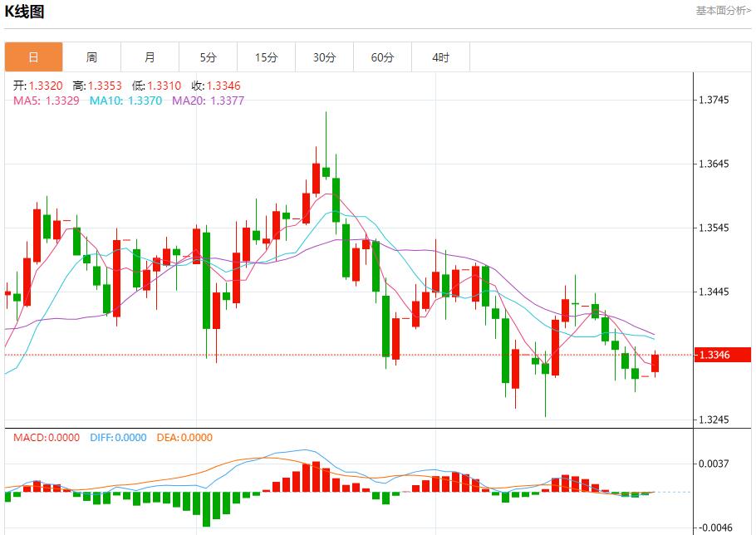
Task: Switch to the 周 weekly timeframe tab
Action: 91,56
